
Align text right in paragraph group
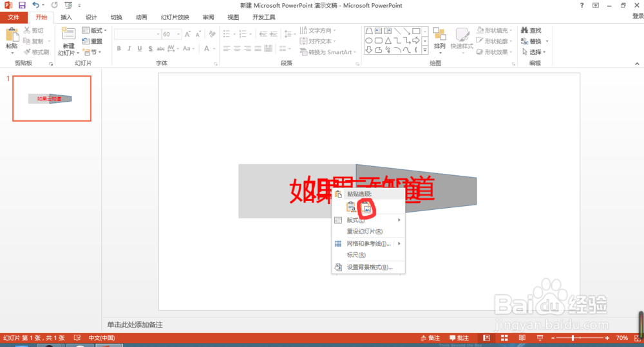click(x=247, y=48)
